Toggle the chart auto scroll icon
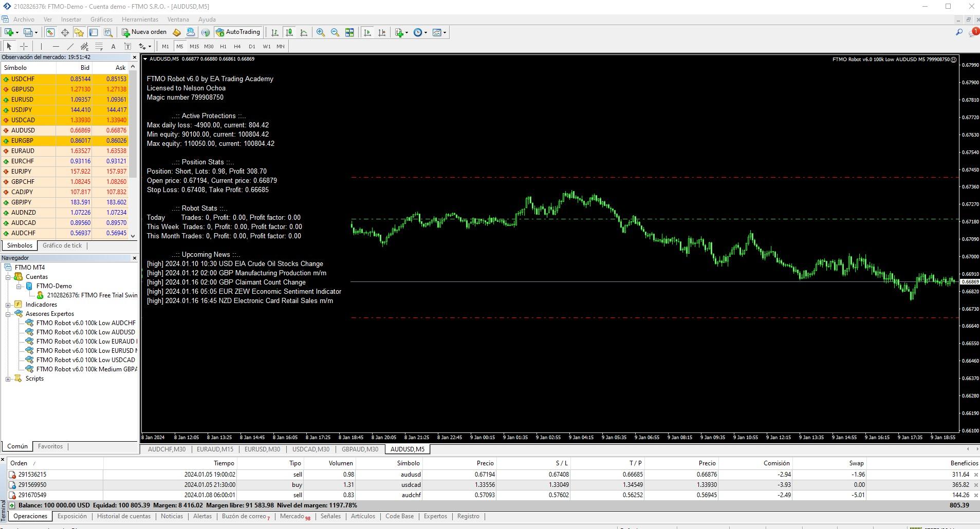Viewport: 980px width, 529px height. (367, 32)
